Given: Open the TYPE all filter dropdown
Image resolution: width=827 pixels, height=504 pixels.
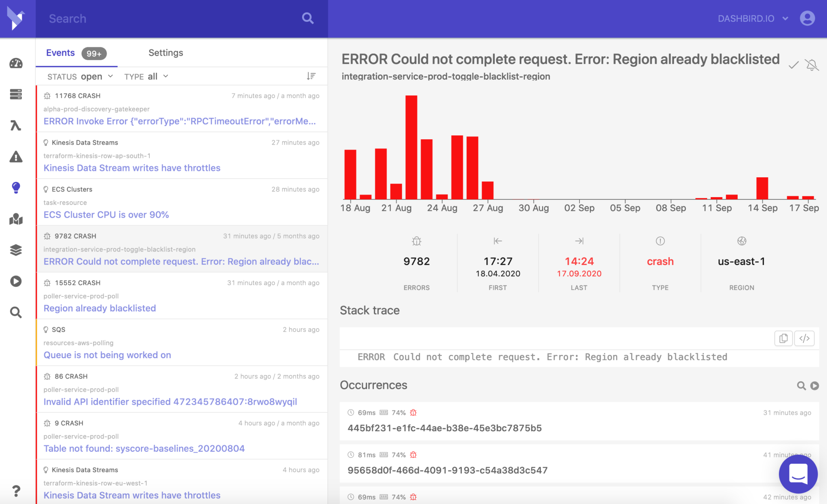Looking at the screenshot, I should click(146, 76).
